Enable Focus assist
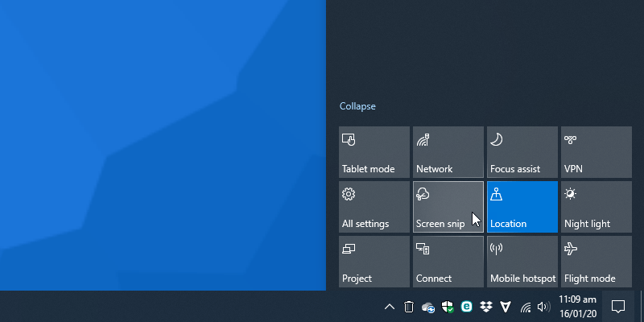The width and height of the screenshot is (644, 322). pos(522,151)
